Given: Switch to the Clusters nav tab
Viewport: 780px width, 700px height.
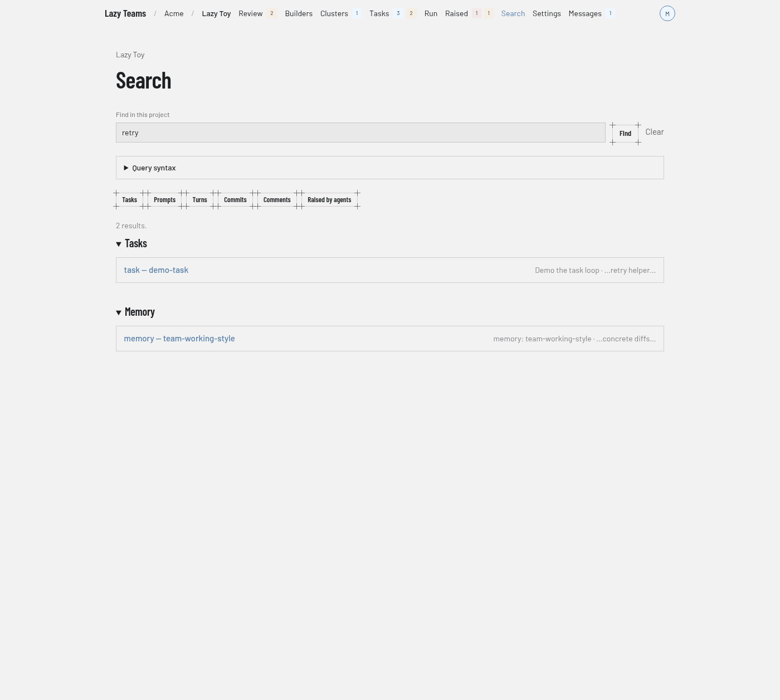Looking at the screenshot, I should [x=334, y=13].
